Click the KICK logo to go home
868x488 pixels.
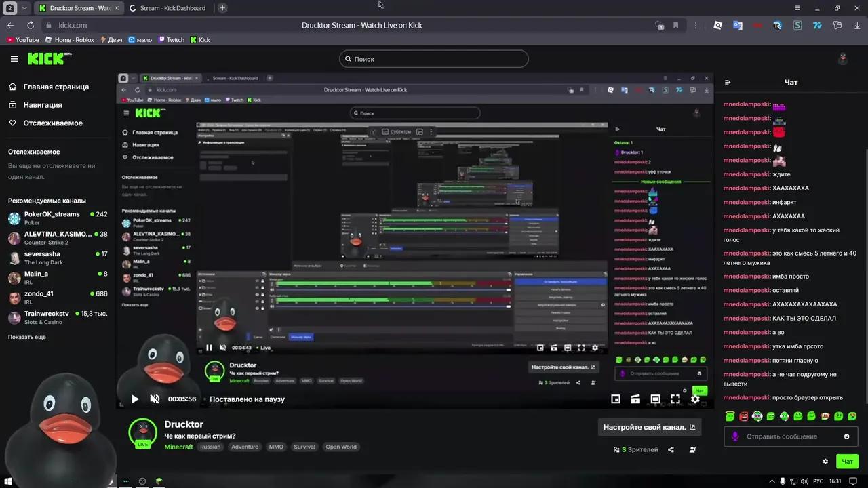50,59
